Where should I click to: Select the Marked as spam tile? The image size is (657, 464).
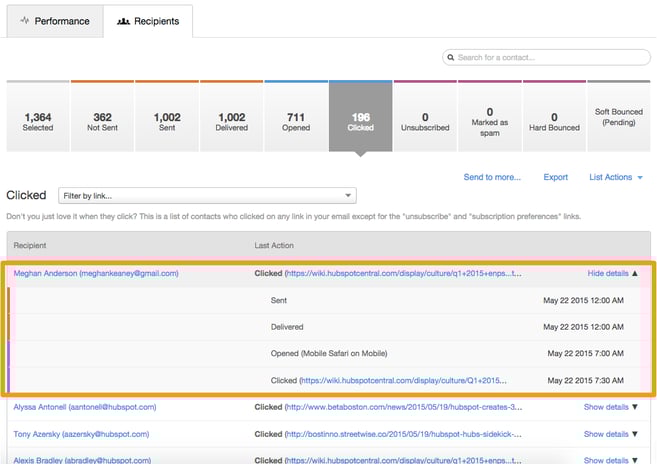pos(489,122)
